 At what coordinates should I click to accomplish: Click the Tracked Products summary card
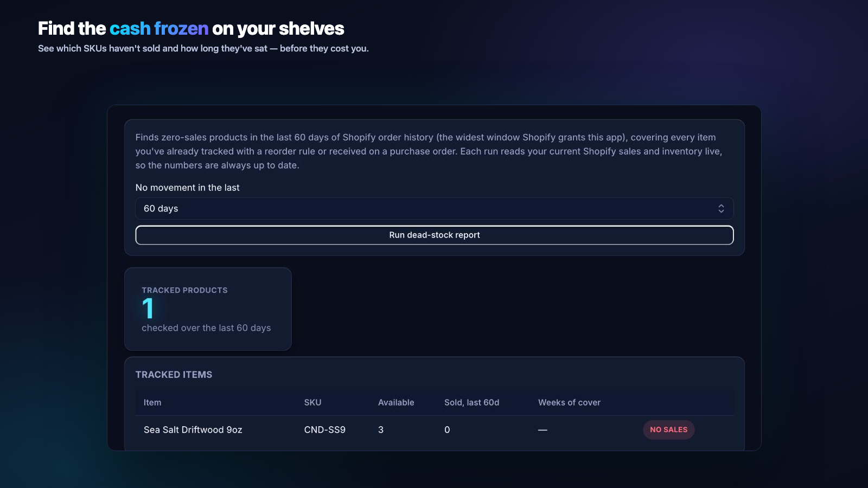pos(208,309)
